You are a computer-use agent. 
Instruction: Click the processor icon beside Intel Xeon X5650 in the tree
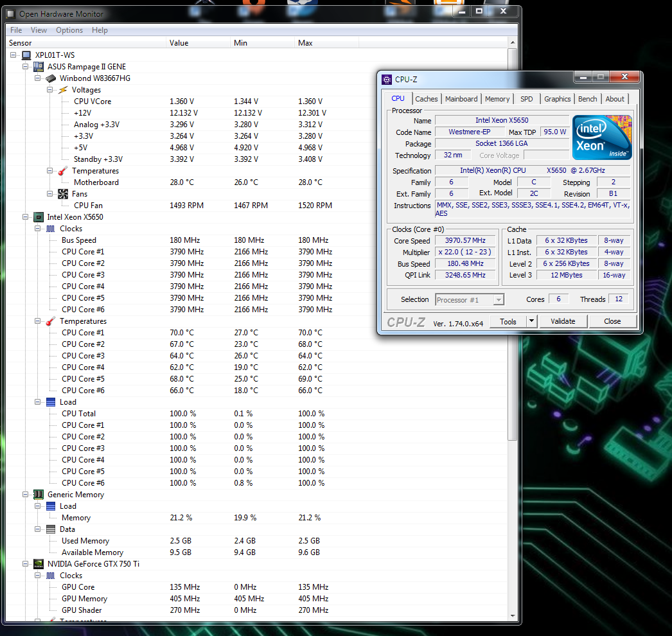click(39, 217)
